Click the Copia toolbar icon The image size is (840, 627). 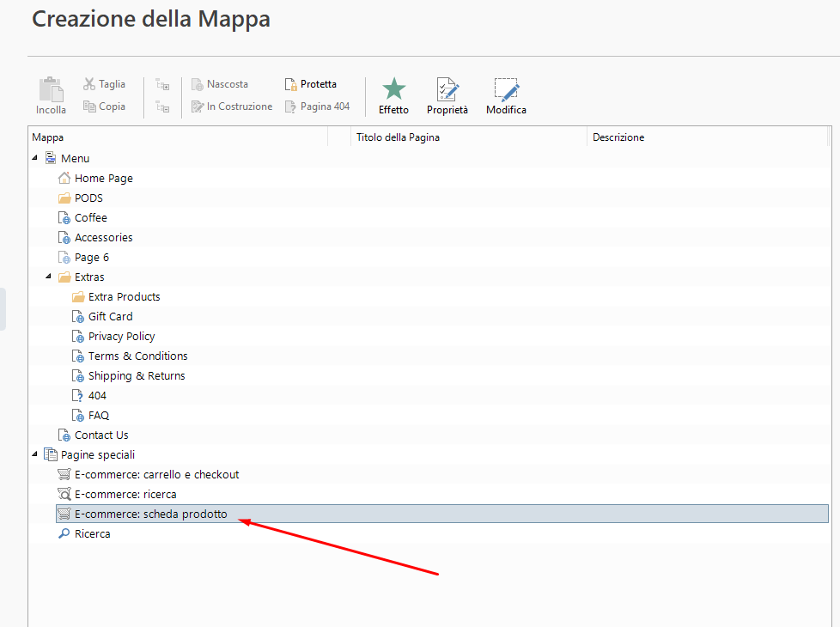(x=89, y=107)
